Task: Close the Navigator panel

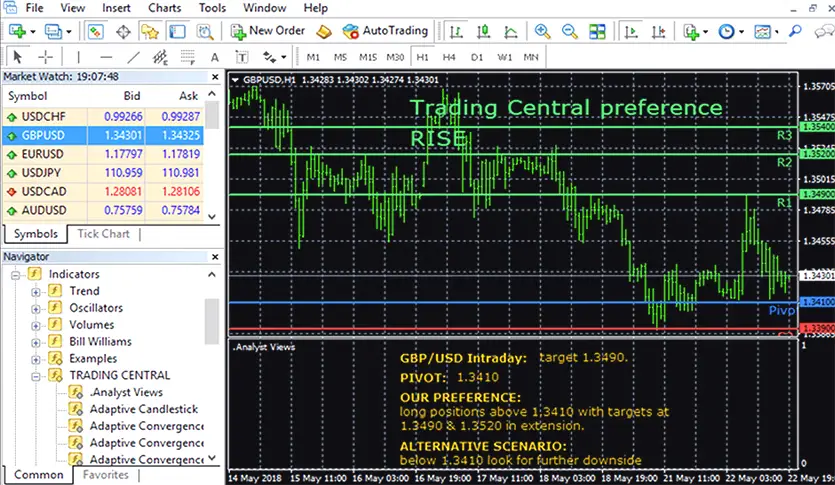Action: click(x=215, y=257)
